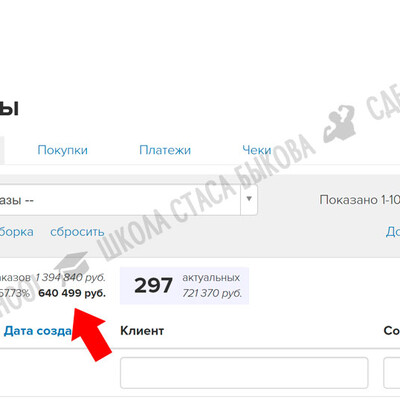Open the Чеки tab
This screenshot has height=400, width=400.
pyautogui.click(x=257, y=150)
